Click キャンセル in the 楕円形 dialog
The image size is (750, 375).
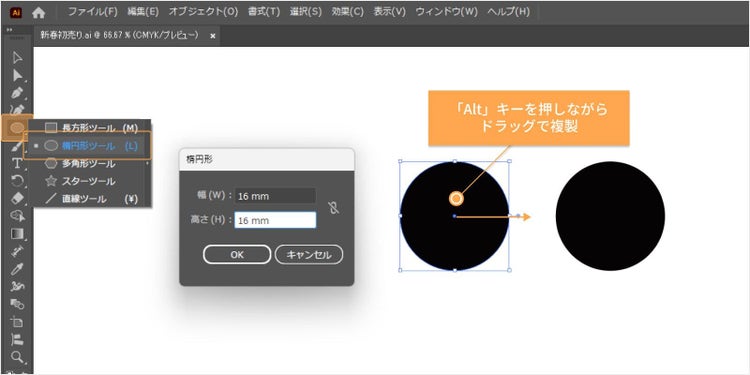coord(309,254)
